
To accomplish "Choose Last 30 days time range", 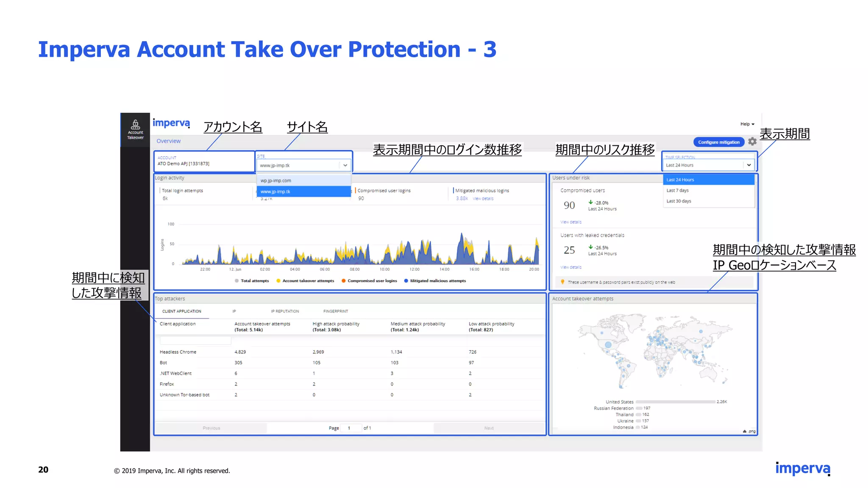I will (709, 201).
